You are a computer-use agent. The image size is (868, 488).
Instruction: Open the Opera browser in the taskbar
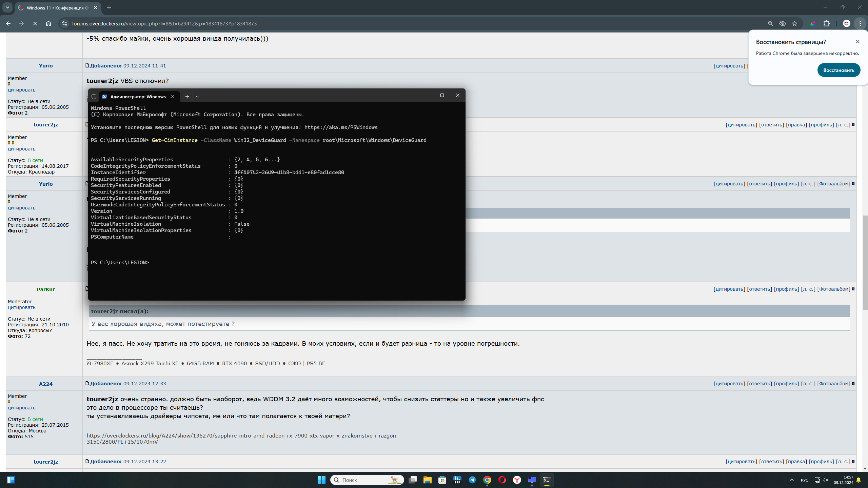(502, 480)
